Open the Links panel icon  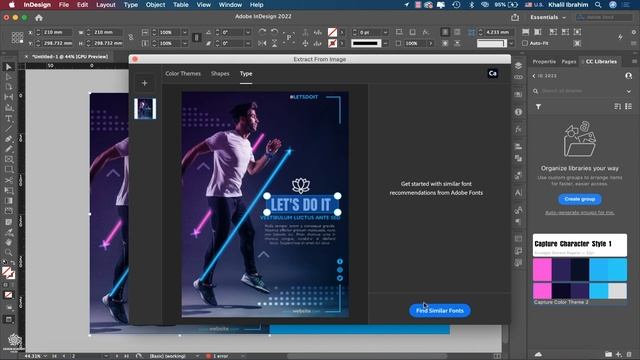pos(518,77)
